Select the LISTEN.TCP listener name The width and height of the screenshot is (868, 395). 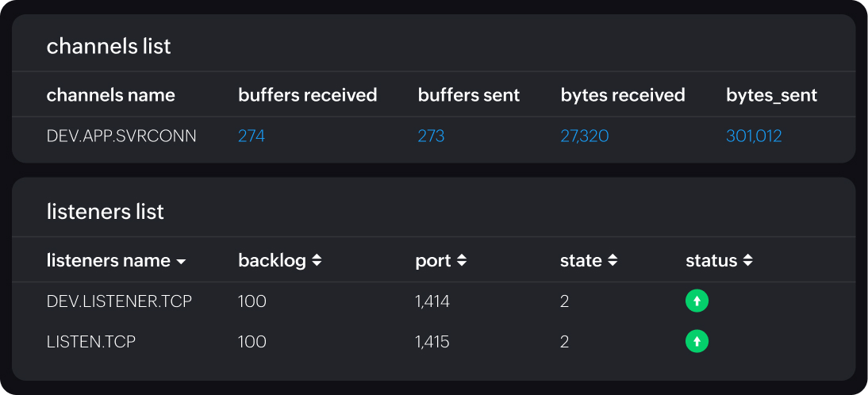coord(91,342)
